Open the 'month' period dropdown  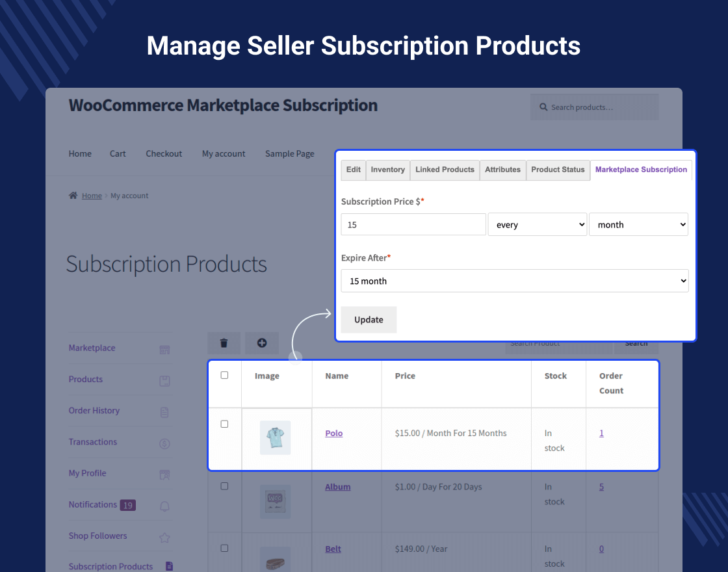pyautogui.click(x=638, y=225)
